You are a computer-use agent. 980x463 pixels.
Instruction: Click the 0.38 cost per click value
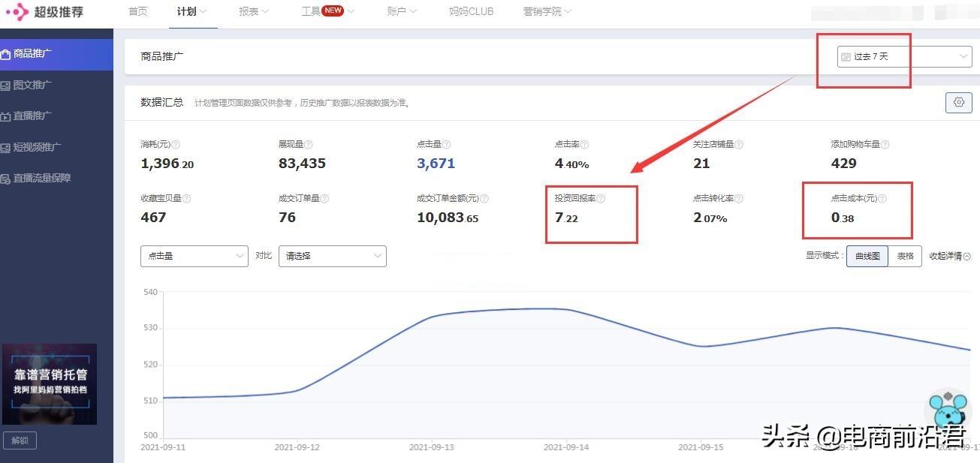click(x=843, y=218)
